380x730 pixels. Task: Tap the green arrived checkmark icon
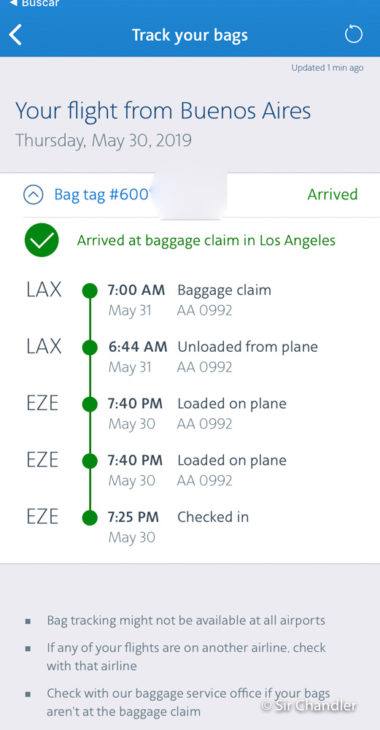click(x=42, y=240)
